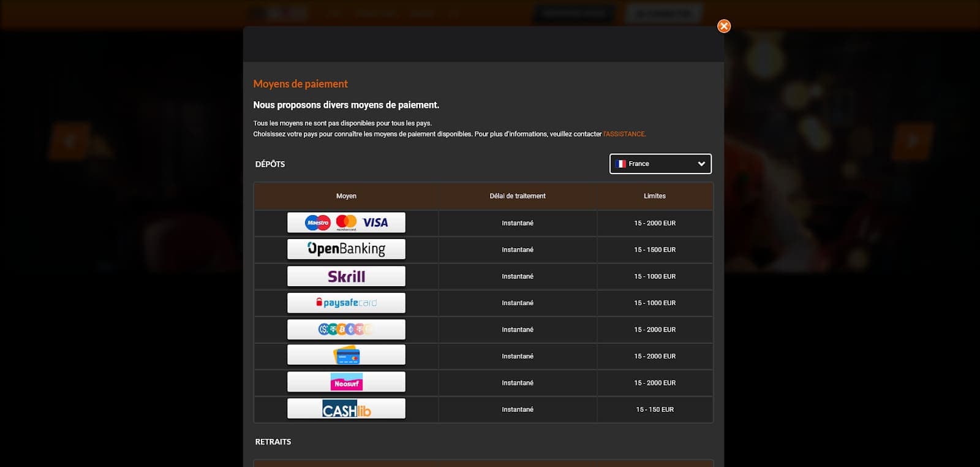Close the payment methods popup
This screenshot has height=467, width=980.
click(724, 26)
